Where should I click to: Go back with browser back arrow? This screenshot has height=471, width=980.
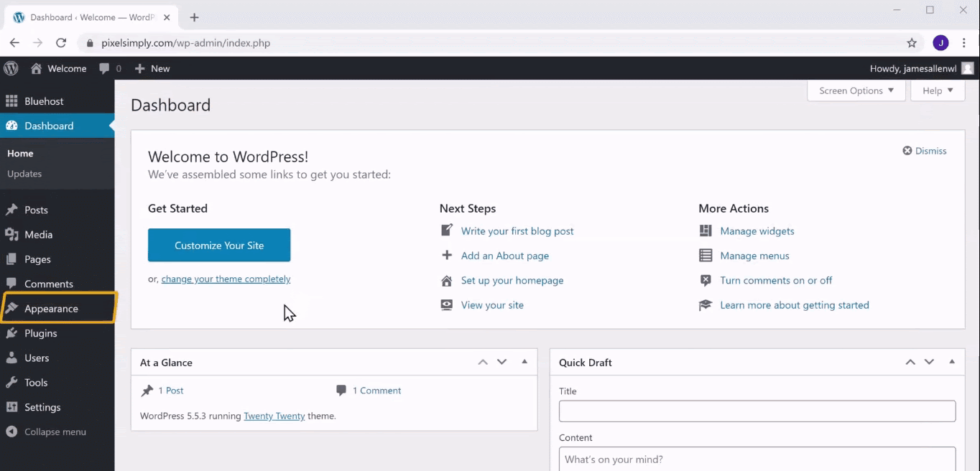[x=14, y=43]
